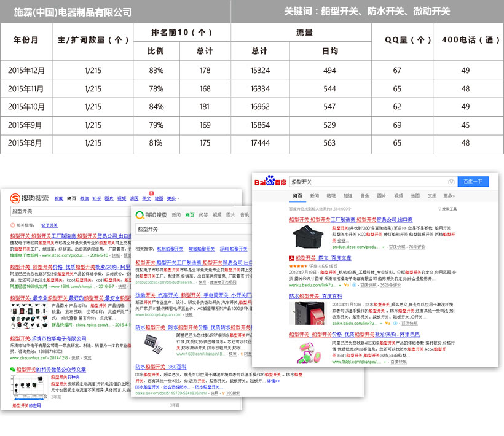Click black rocker switch thumbnail in Baidu

click(308, 237)
